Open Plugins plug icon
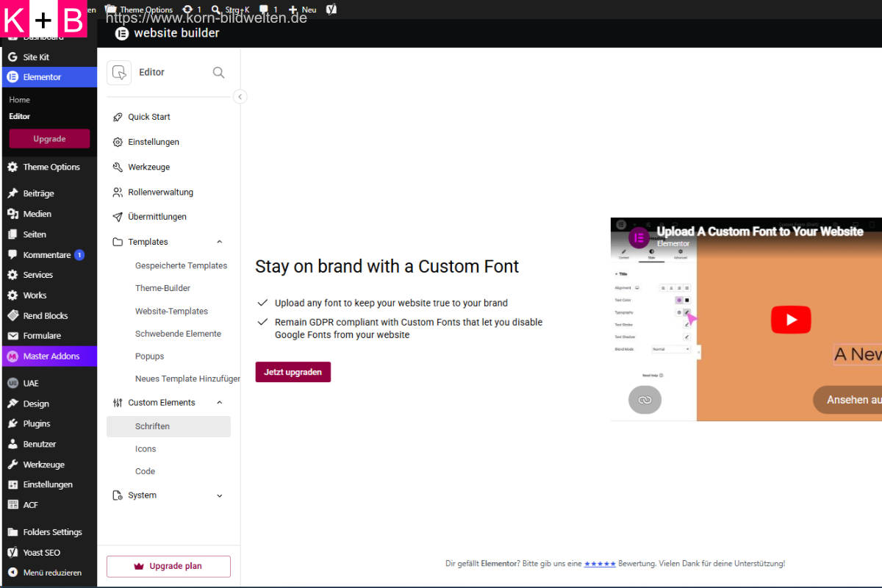 (x=12, y=423)
